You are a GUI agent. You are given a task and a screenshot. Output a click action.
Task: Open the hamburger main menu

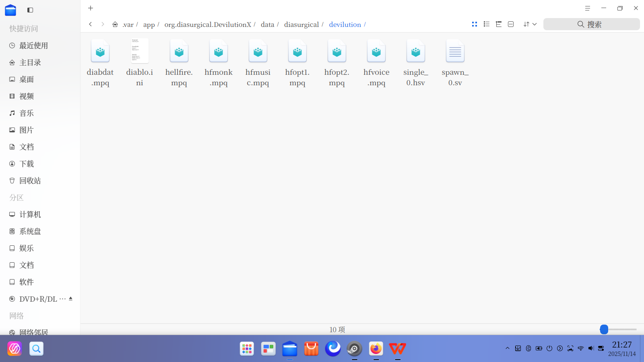[588, 8]
